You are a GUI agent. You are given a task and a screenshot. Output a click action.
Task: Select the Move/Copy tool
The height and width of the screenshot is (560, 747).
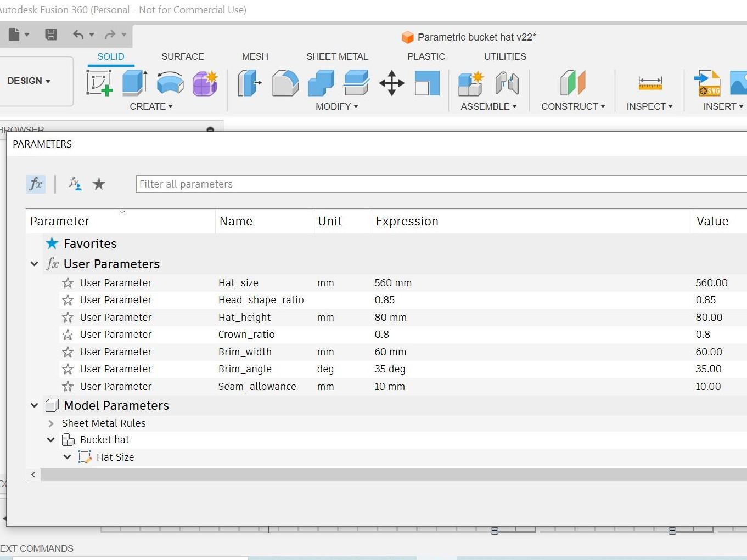pos(392,83)
